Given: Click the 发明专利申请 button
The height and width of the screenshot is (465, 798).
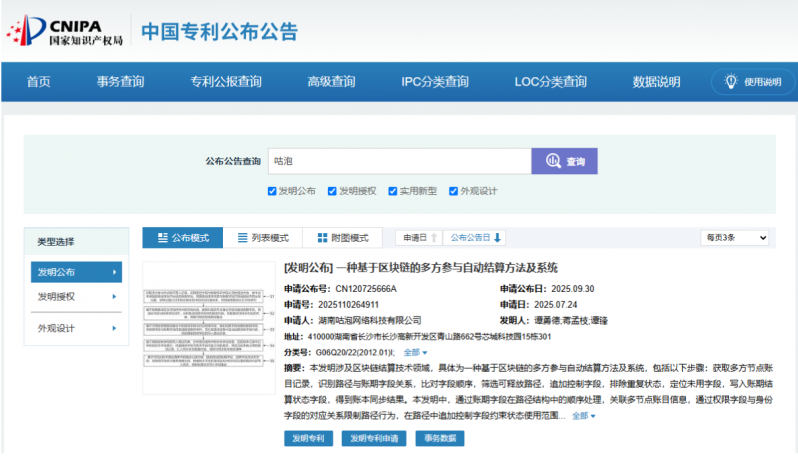Looking at the screenshot, I should coord(374,438).
